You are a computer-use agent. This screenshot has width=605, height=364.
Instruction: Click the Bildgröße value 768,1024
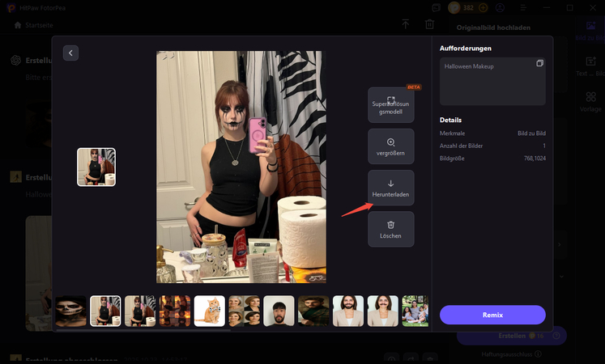[x=535, y=159]
